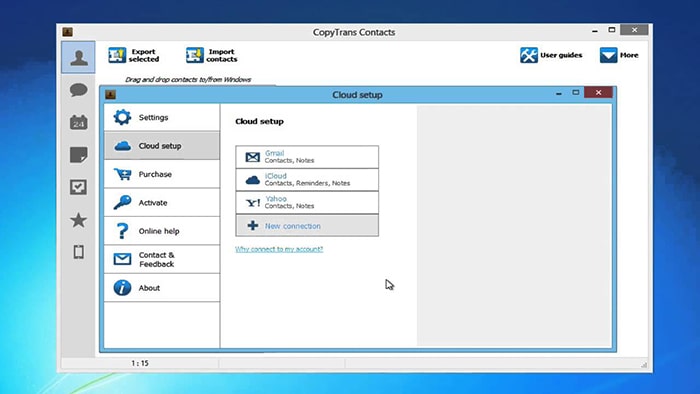Click the Contact & Feedback envelope icon
The image size is (700, 394).
pyautogui.click(x=122, y=259)
